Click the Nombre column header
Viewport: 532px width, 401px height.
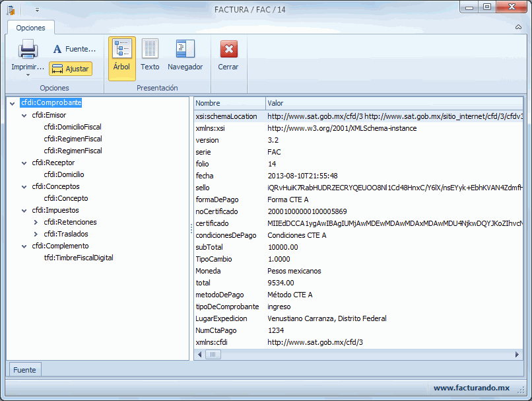tap(228, 103)
